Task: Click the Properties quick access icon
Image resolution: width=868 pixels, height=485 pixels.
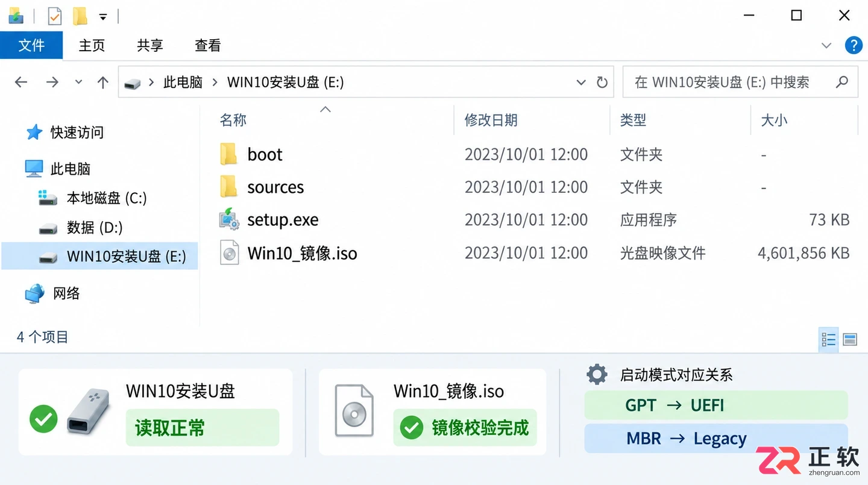Action: (54, 16)
